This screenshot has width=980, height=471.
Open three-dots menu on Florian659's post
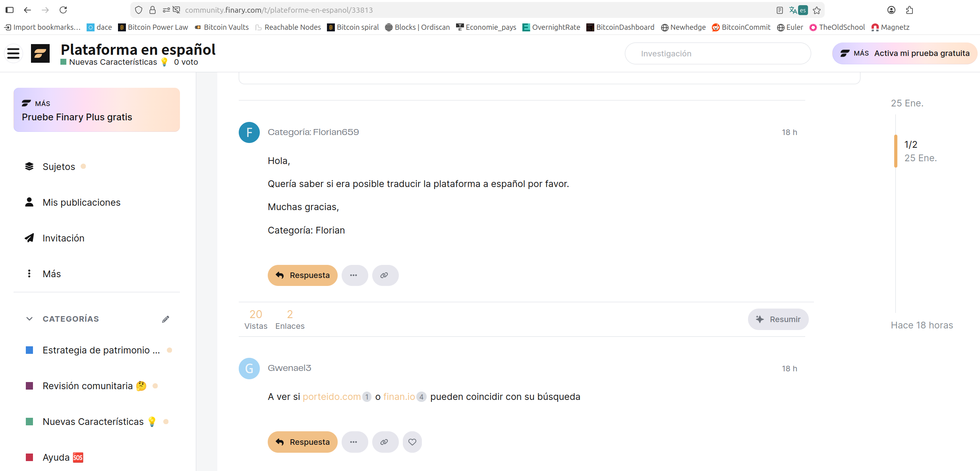tap(354, 275)
